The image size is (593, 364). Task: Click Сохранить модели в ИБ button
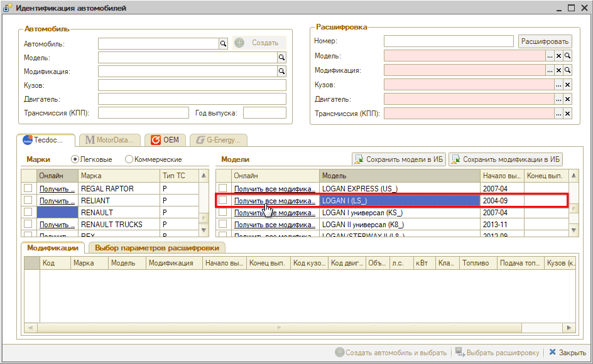click(x=398, y=159)
